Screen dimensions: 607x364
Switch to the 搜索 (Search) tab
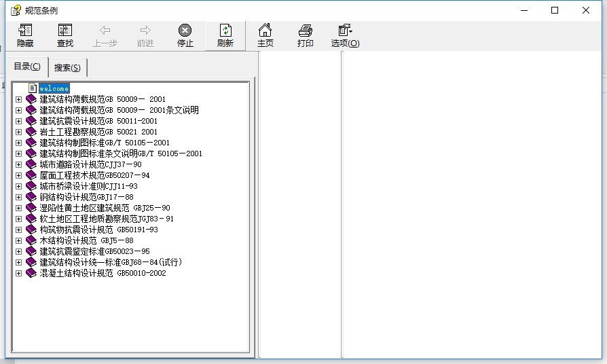[x=67, y=67]
